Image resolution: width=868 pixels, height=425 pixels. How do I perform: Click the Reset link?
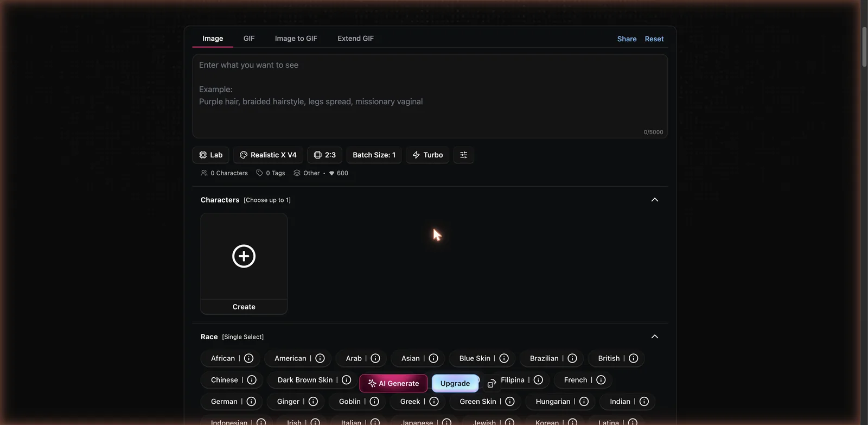pyautogui.click(x=654, y=39)
